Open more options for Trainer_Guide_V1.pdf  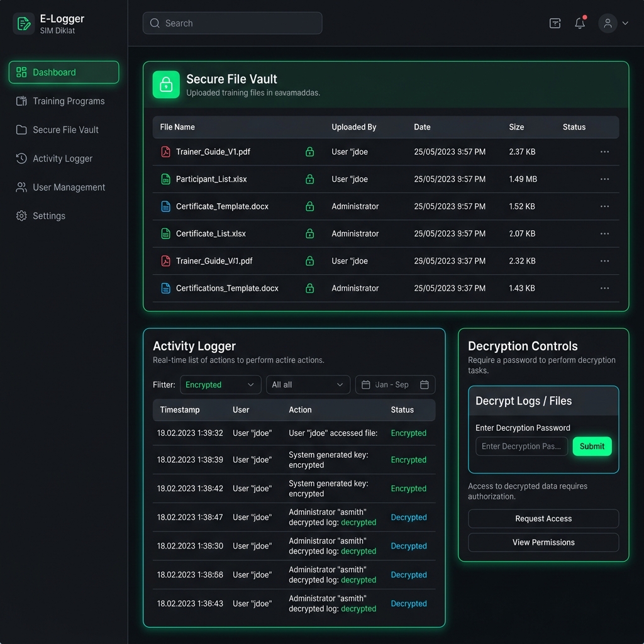(604, 152)
